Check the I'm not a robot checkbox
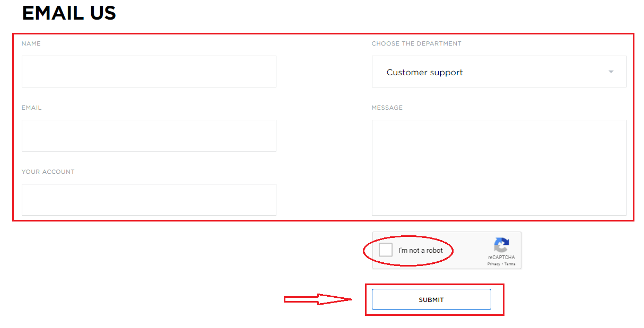The image size is (644, 328). 386,250
